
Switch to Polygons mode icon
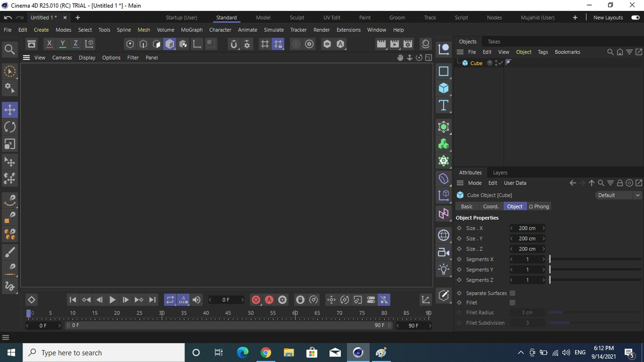156,44
